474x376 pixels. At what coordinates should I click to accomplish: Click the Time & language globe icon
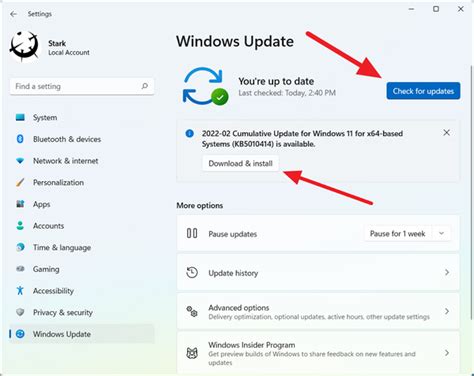[x=20, y=247]
